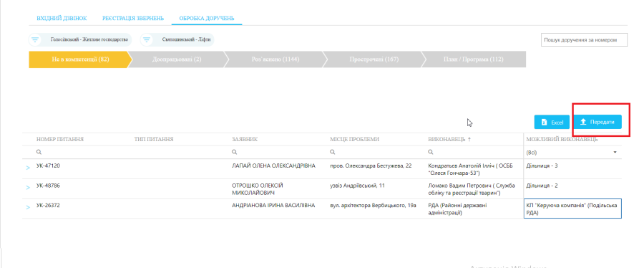The image size is (644, 268).
Task: Sort by the НОМЕР ПИТАННЯ column header
Action: coord(60,139)
